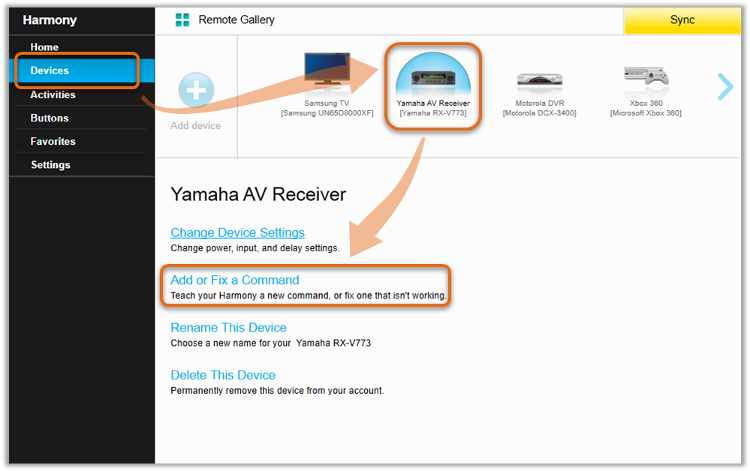Screen dimensions: 750x471
Task: Click the [Samsung UN65D8000XF] model text
Action: 327,113
